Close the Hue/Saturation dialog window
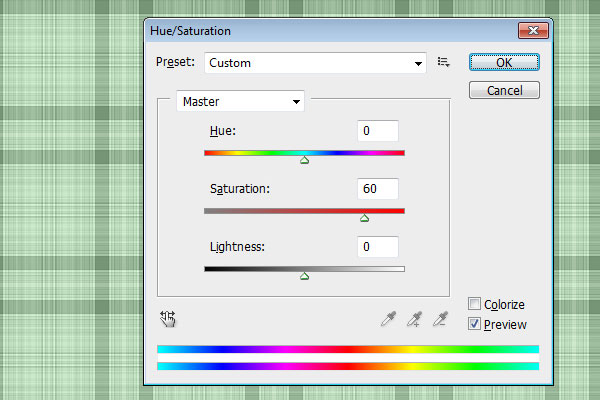 (529, 32)
